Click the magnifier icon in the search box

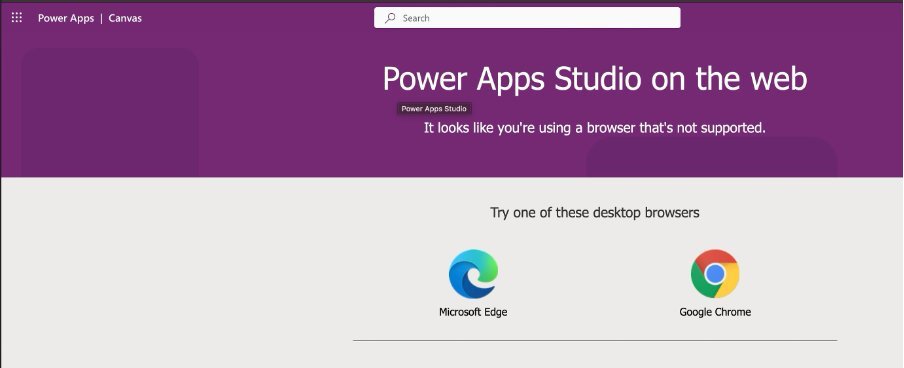(390, 18)
